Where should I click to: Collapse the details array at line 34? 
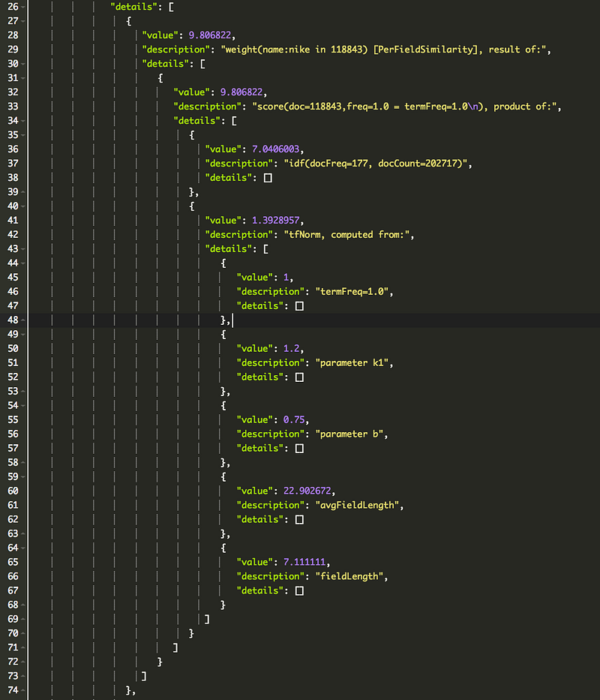coord(22,121)
